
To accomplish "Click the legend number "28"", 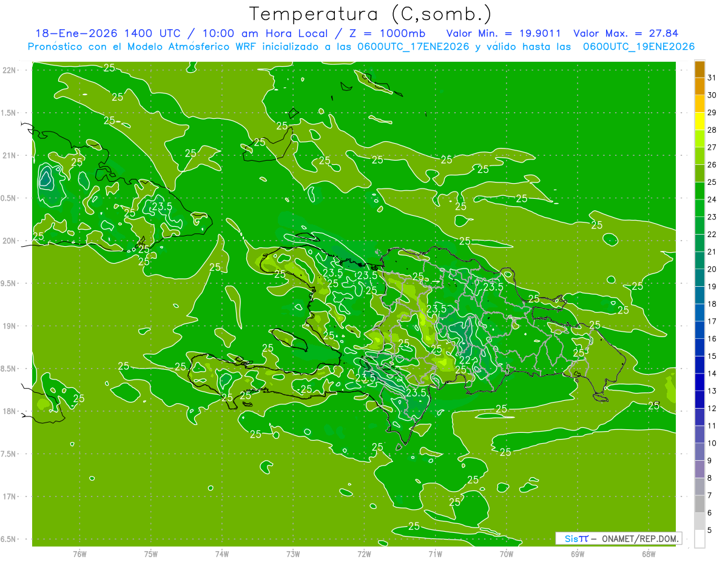I will point(712,130).
